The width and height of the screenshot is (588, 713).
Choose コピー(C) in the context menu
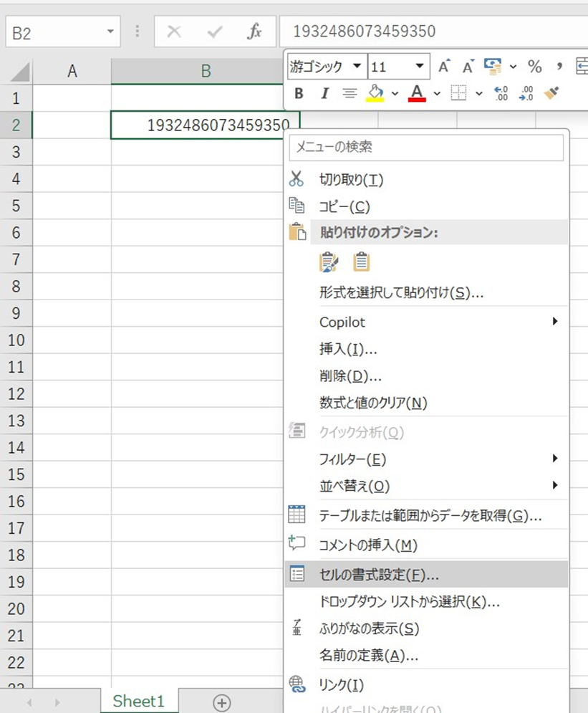click(x=344, y=206)
